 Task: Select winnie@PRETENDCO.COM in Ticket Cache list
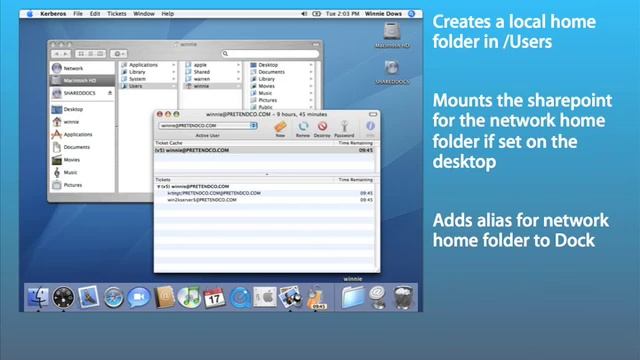point(264,150)
